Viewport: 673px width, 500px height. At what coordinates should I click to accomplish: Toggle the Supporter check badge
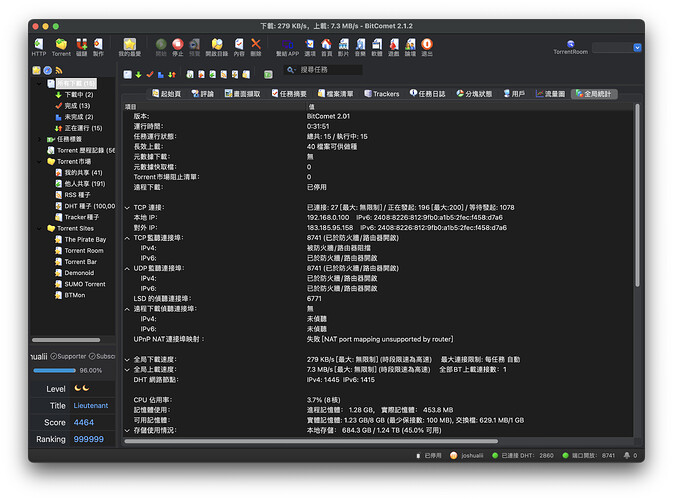68,356
